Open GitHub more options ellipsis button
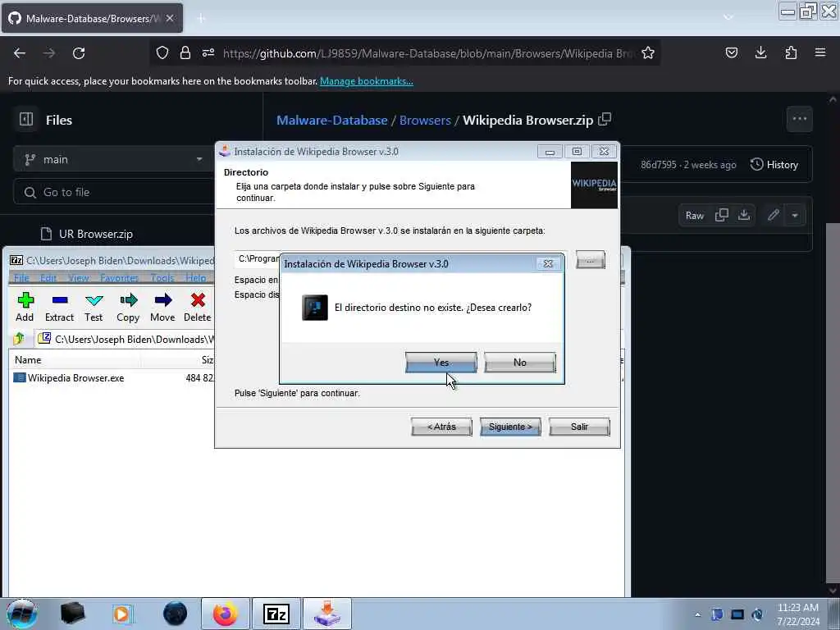 [x=799, y=119]
